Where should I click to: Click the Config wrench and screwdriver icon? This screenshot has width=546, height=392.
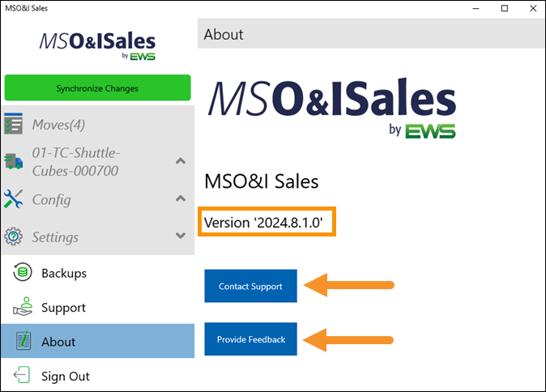click(13, 199)
